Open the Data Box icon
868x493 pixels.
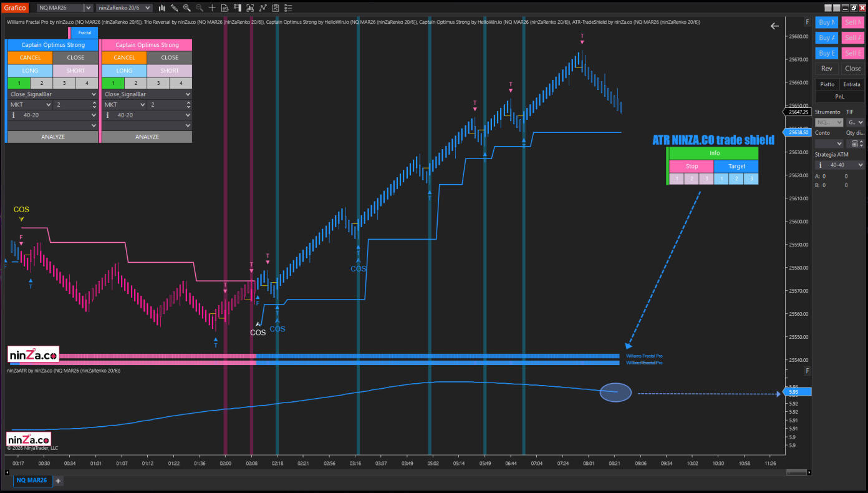[224, 7]
